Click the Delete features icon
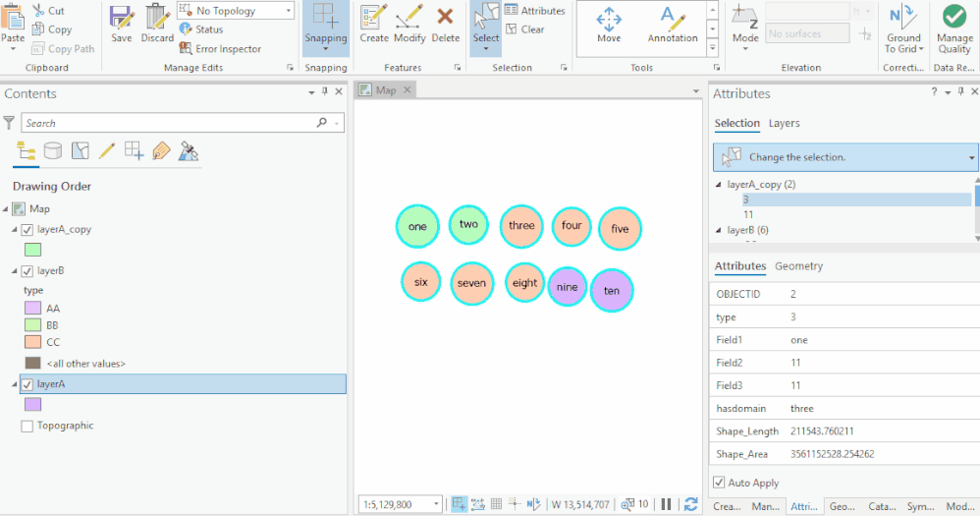980x516 pixels. [x=445, y=24]
